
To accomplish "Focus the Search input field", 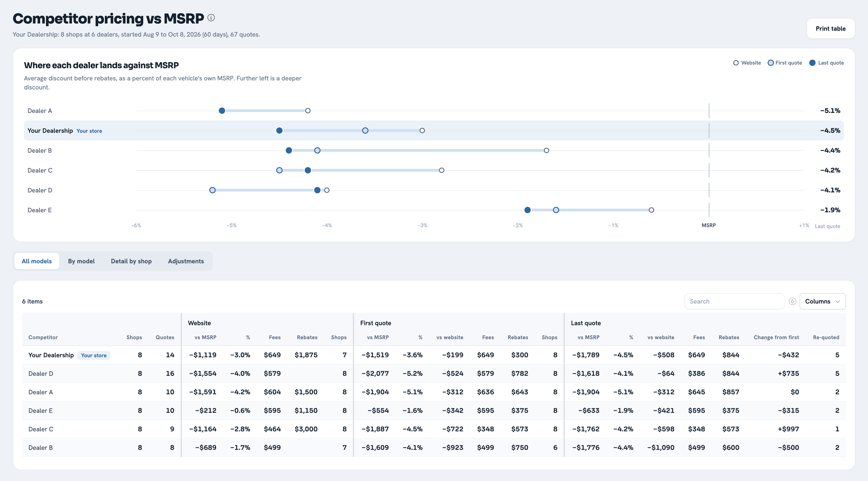I will pyautogui.click(x=735, y=301).
